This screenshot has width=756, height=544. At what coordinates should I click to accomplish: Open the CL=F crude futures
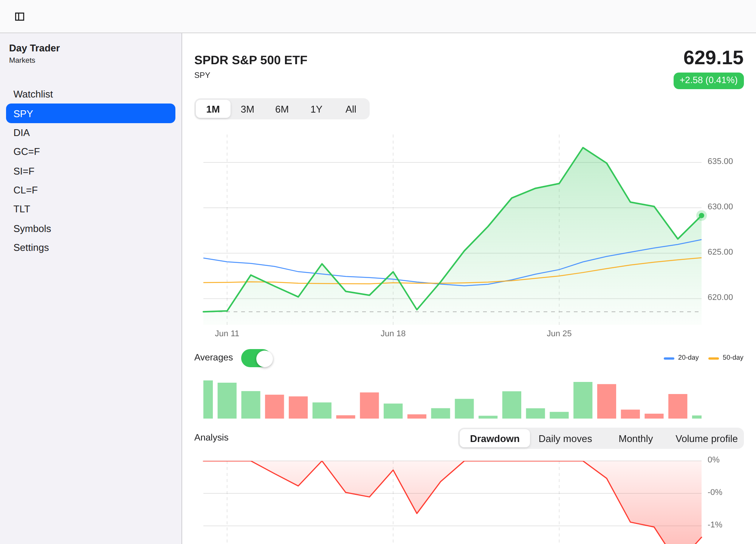pyautogui.click(x=91, y=190)
